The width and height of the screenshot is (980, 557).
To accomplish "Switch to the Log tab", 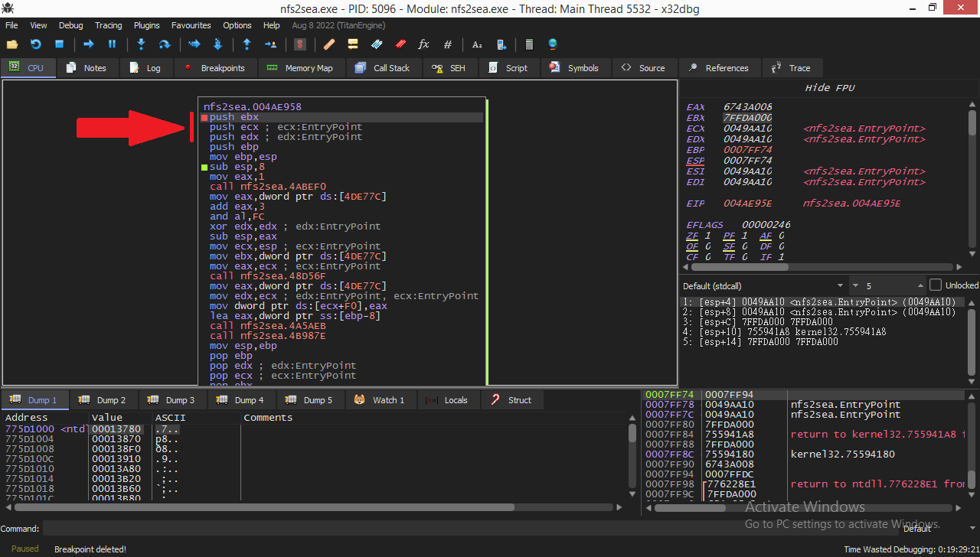I will tap(145, 68).
